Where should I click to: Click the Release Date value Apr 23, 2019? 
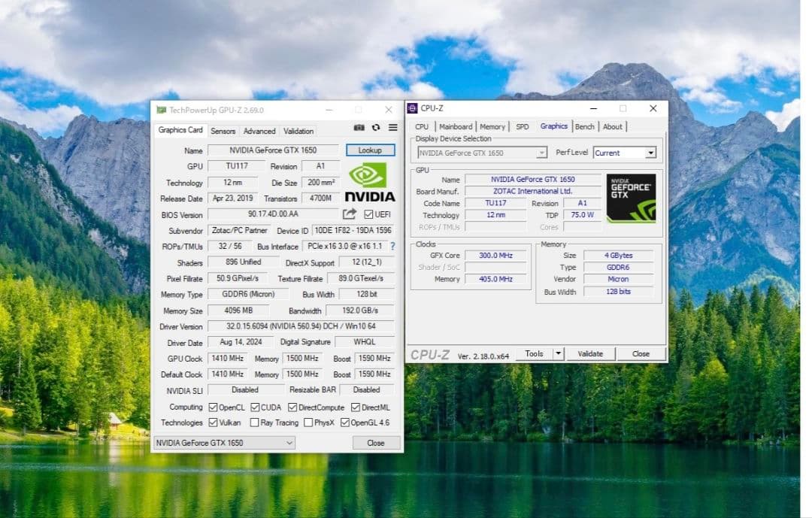[x=232, y=198]
